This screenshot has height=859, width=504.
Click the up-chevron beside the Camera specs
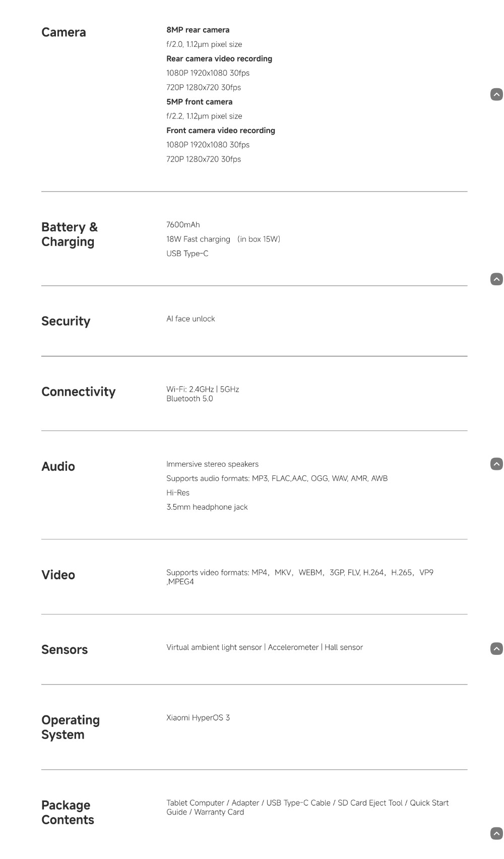coord(496,94)
